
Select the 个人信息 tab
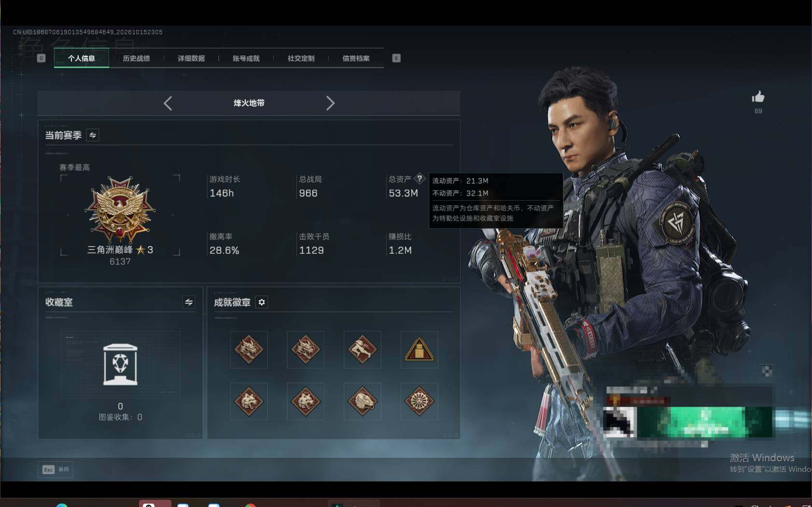pyautogui.click(x=82, y=58)
